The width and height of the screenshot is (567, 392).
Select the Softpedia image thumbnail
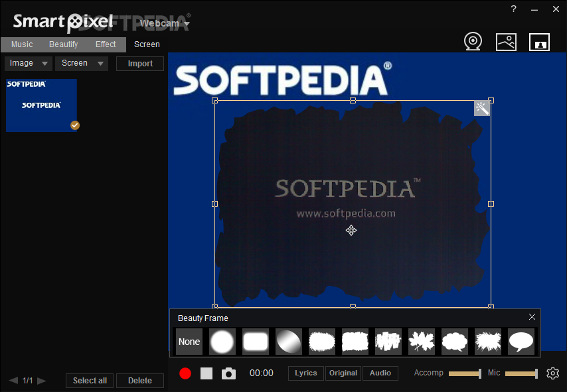click(41, 105)
